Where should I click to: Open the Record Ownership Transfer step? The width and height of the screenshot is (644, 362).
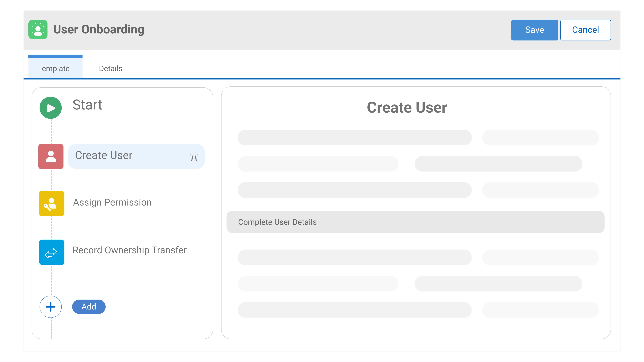129,250
